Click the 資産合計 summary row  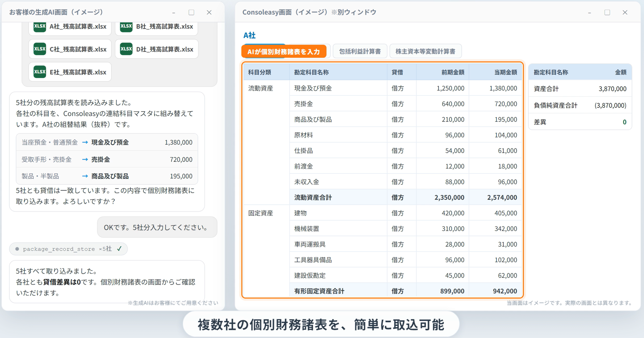pyautogui.click(x=580, y=89)
